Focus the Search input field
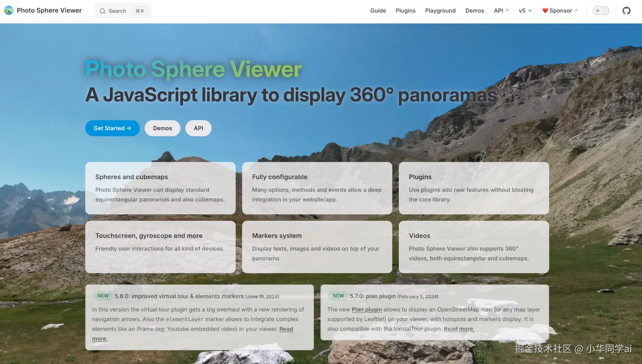The image size is (642, 364). 123,11
